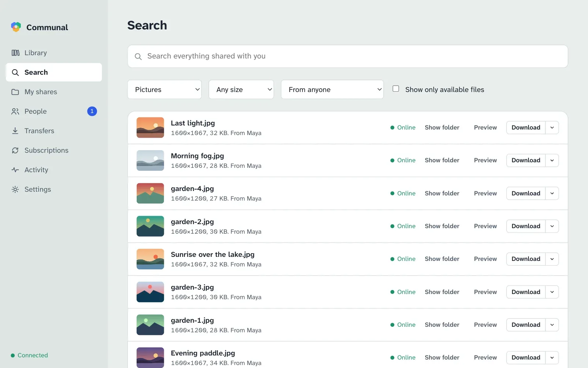Screen dimensions: 588x368
Task: Open the Last light.jpg thumbnail
Action: 150,127
